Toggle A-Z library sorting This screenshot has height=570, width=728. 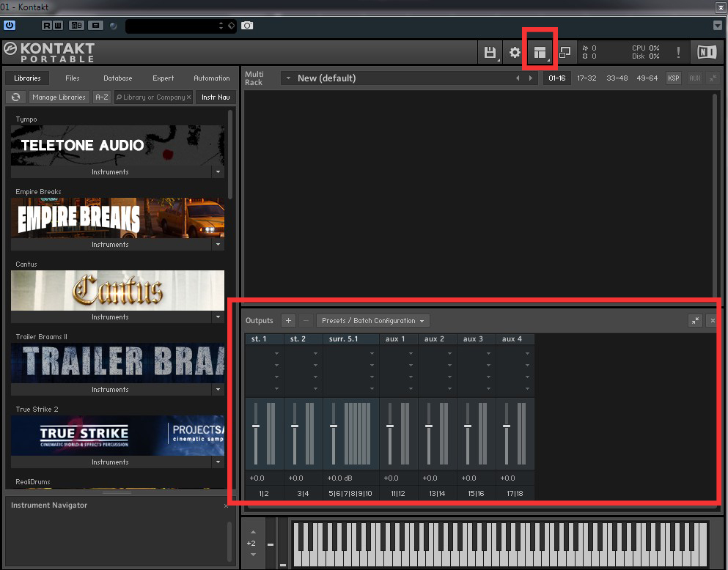[x=102, y=97]
